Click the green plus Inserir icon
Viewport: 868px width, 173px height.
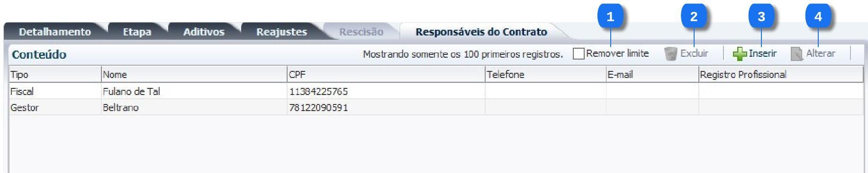[x=740, y=54]
